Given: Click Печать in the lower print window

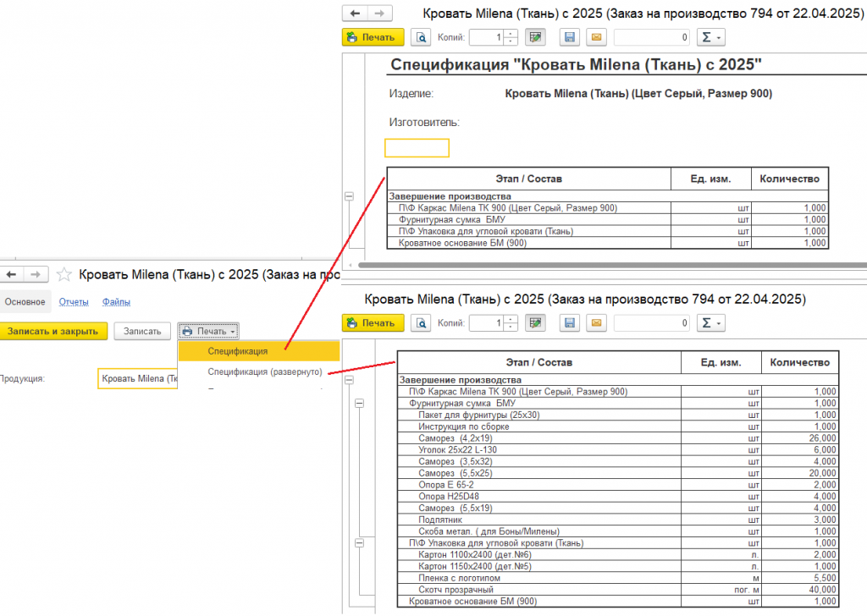Looking at the screenshot, I should [373, 323].
